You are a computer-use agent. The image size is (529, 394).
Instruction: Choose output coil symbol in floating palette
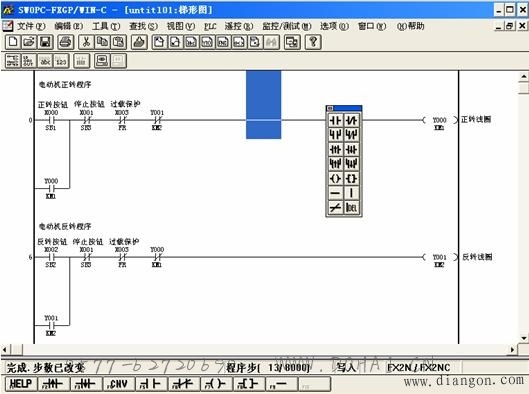point(336,178)
